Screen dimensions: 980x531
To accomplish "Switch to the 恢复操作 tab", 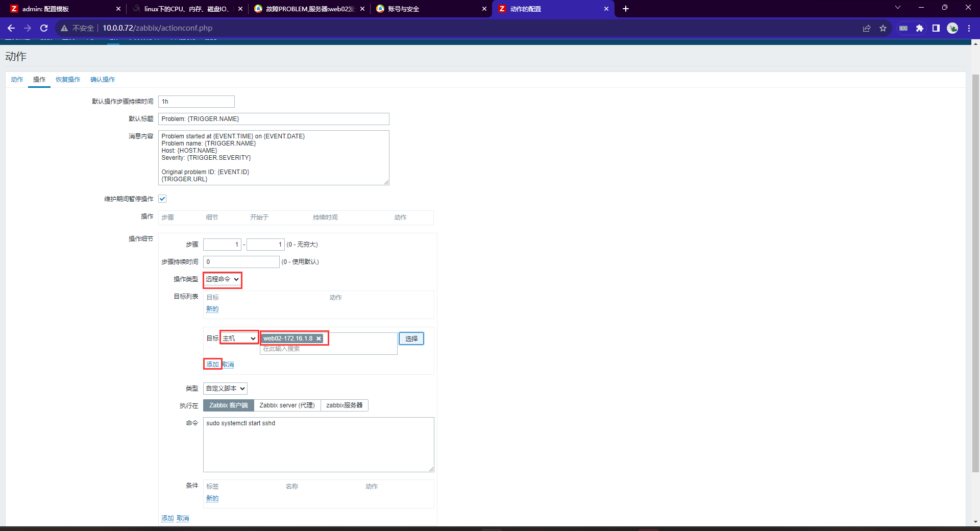I will [68, 80].
